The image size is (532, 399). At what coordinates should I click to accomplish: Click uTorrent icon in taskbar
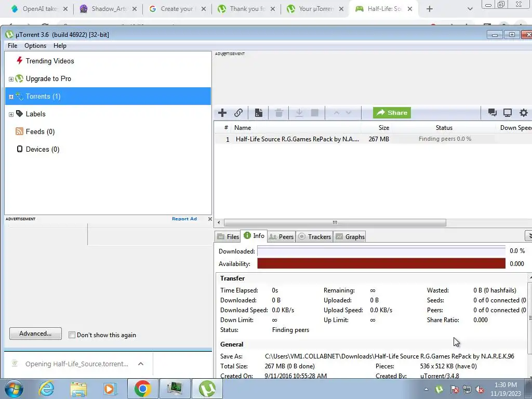coord(207,389)
